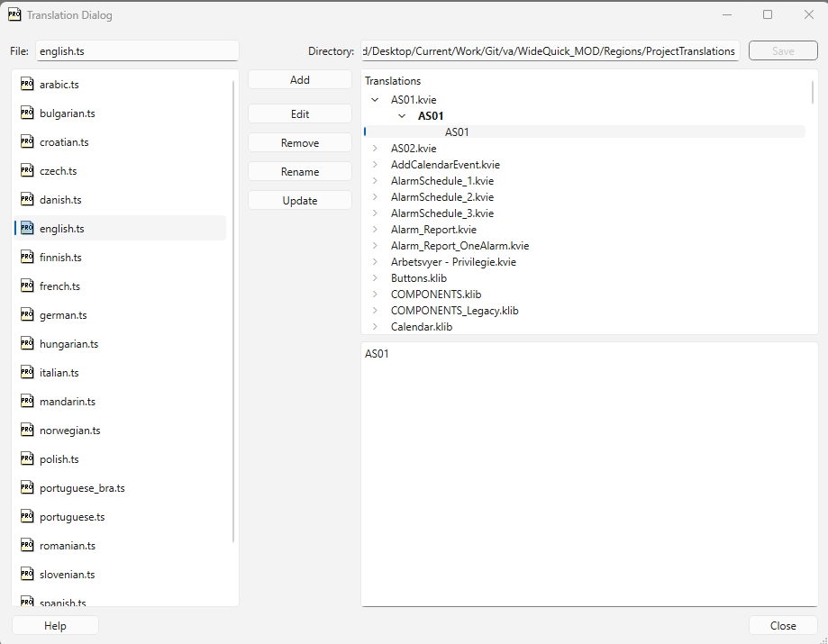
Task: Click the File name input field
Action: [137, 51]
